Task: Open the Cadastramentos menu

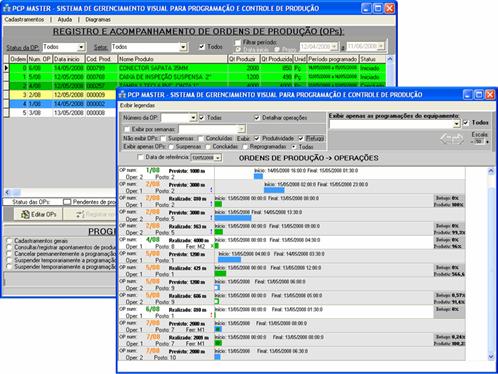Action: point(24,20)
